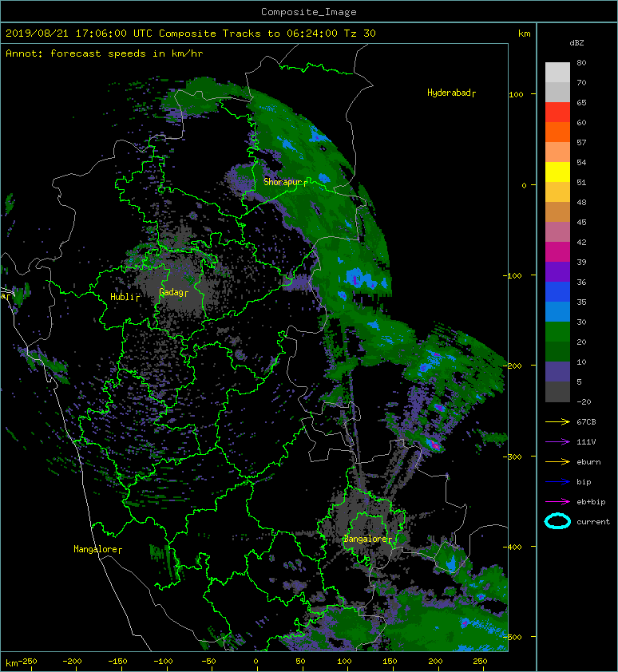Select the red 60-65 dBZ color swatch

point(557,112)
